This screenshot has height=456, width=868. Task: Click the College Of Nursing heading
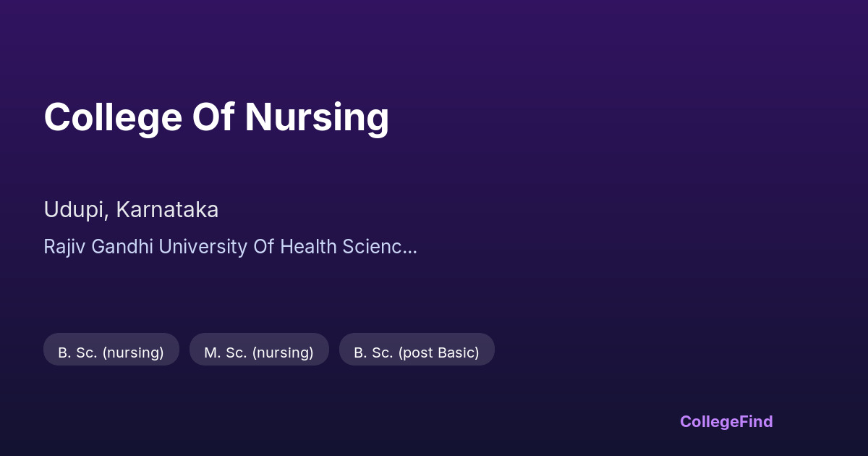216,117
